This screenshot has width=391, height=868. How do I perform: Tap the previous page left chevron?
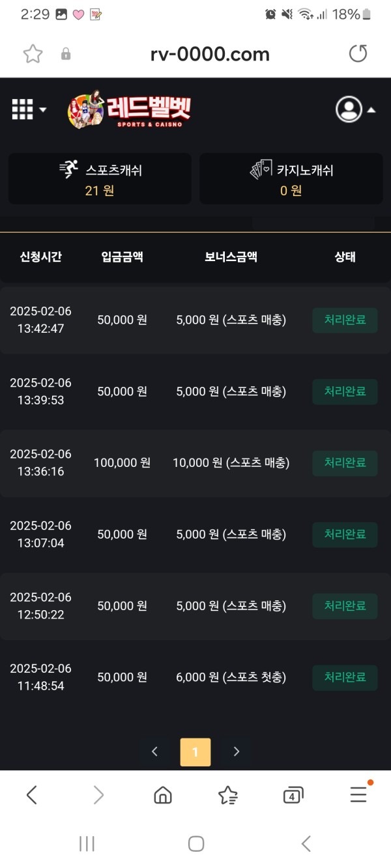(154, 751)
